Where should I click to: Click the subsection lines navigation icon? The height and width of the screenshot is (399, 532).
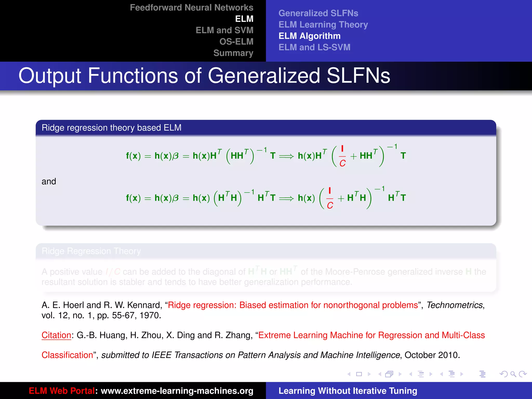click(x=421, y=374)
